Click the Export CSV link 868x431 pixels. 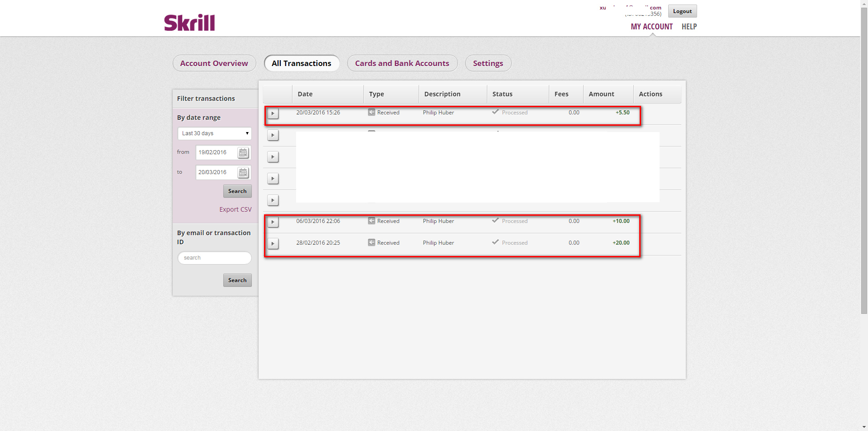point(235,209)
